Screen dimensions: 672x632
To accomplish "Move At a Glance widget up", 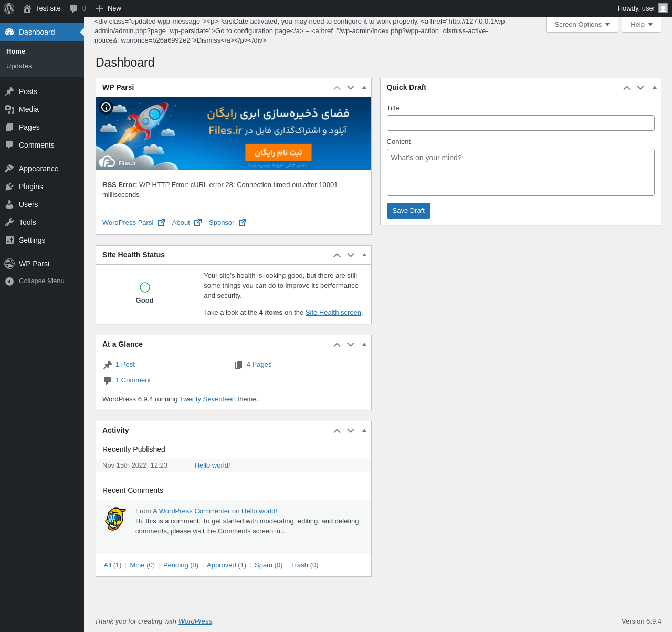I will coord(337,345).
